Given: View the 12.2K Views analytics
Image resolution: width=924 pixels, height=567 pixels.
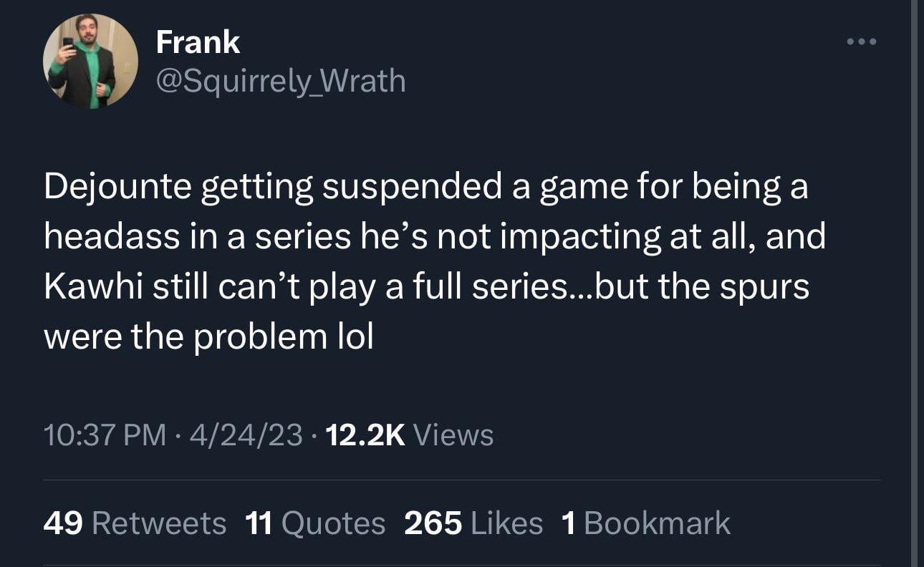Looking at the screenshot, I should point(409,435).
